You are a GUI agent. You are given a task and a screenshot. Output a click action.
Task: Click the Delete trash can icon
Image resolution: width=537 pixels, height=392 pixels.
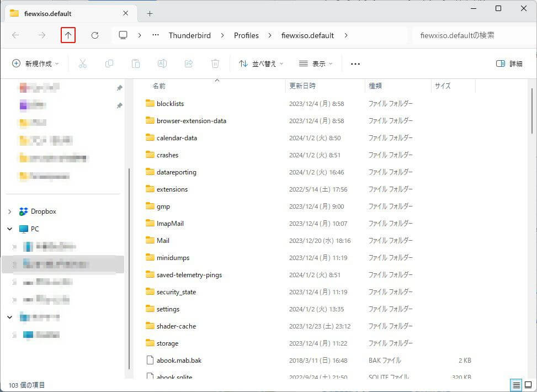[215, 64]
